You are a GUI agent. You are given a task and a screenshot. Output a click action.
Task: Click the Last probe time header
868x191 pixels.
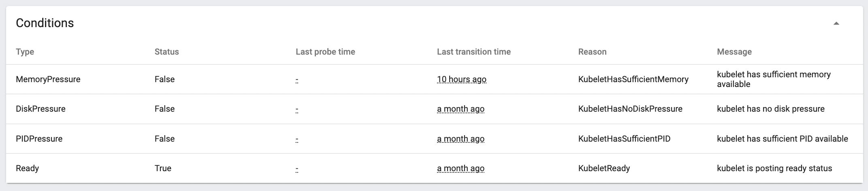(x=325, y=52)
